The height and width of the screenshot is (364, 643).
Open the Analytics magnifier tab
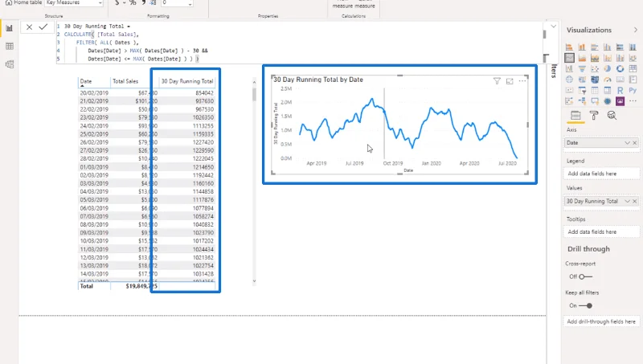[x=612, y=116]
